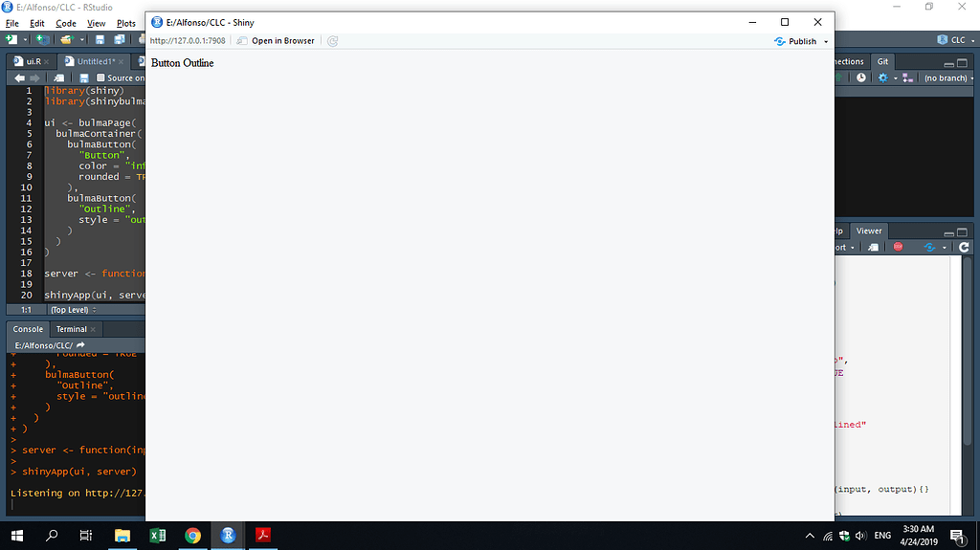980x550 pixels.
Task: Click the Publish button in Shiny window
Action: (x=796, y=41)
